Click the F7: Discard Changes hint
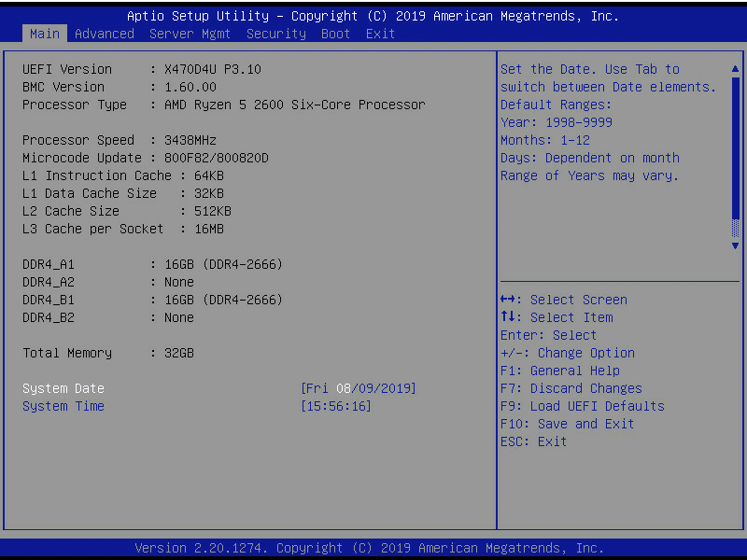The width and height of the screenshot is (747, 560). [x=571, y=388]
